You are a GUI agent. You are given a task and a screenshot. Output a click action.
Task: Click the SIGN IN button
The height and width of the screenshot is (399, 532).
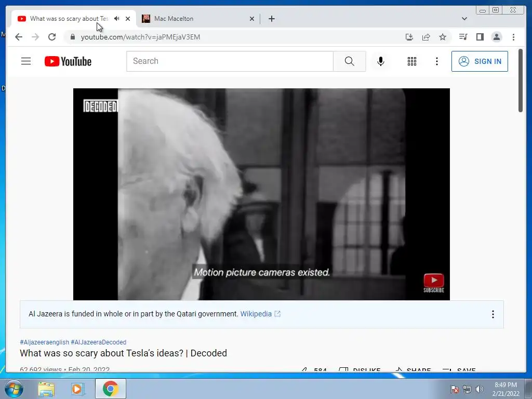pos(480,61)
